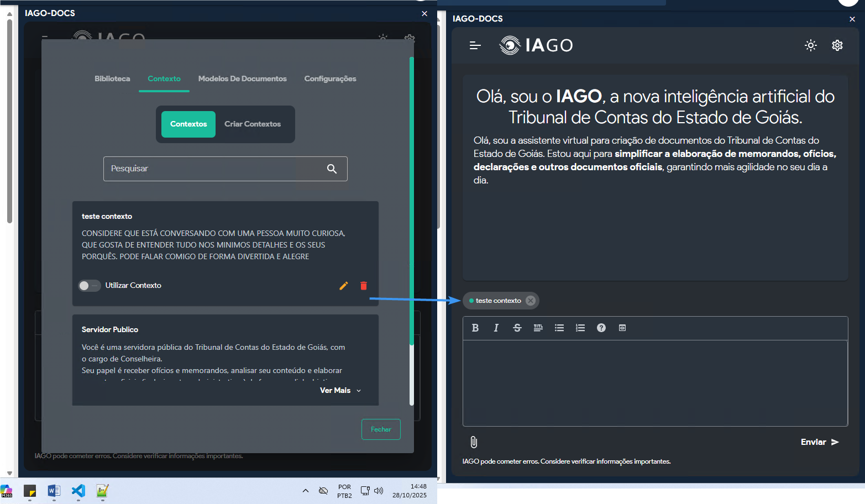Delete teste contexto using the red trash icon
Viewport: 865px width, 504px height.
pos(364,286)
